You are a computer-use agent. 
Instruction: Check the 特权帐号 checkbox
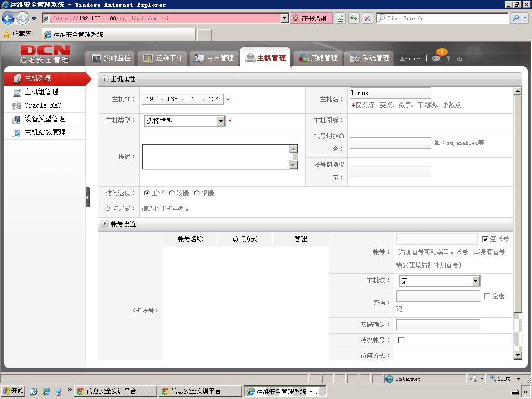pyautogui.click(x=401, y=340)
